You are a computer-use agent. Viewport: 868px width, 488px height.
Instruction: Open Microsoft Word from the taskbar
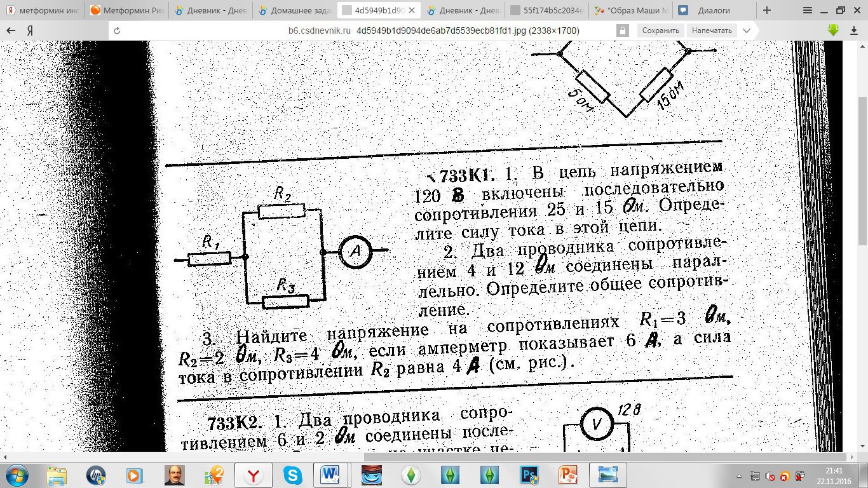[330, 475]
